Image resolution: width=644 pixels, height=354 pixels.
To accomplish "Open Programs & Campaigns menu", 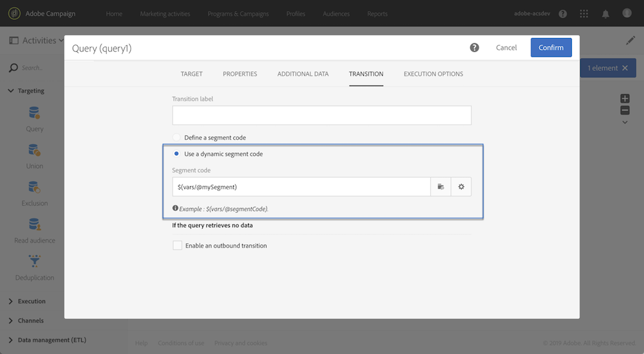I will (x=238, y=14).
